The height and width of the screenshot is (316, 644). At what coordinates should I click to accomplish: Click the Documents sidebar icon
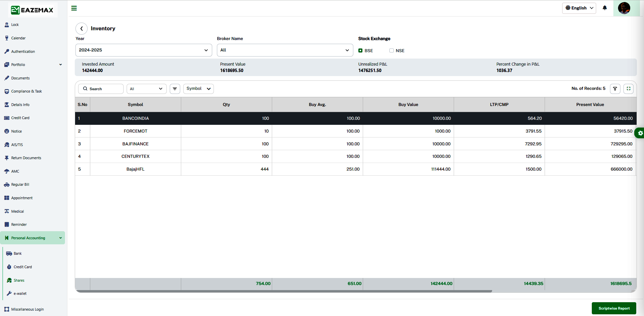(7, 78)
